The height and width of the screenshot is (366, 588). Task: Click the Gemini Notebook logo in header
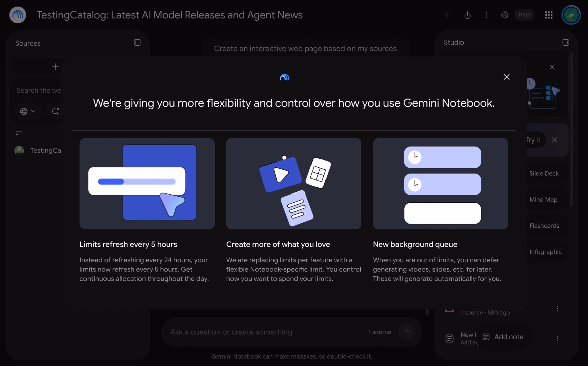18,15
